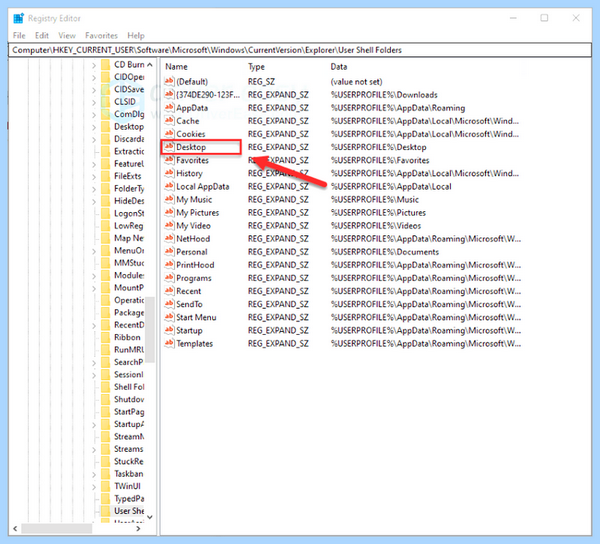The image size is (600, 544).
Task: Click the folder icon of the TWinUI key
Action: (x=106, y=486)
